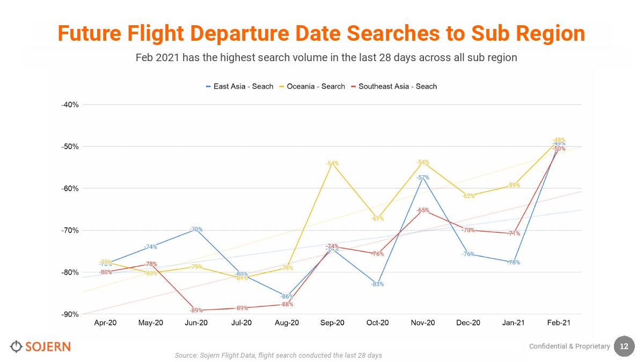Click the Feb-21 x-axis label
Viewport: 644px width, 362px height.
(x=559, y=323)
